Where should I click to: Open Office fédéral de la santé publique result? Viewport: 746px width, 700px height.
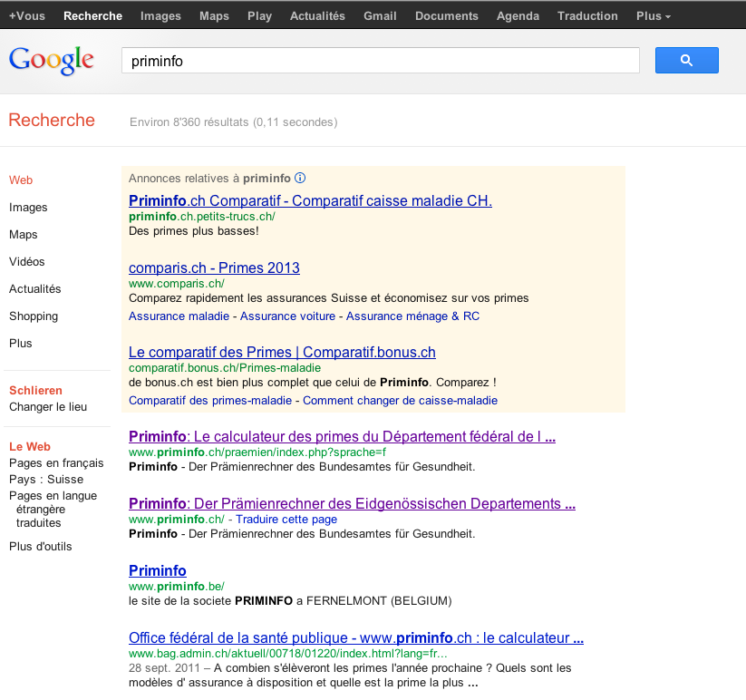point(356,637)
